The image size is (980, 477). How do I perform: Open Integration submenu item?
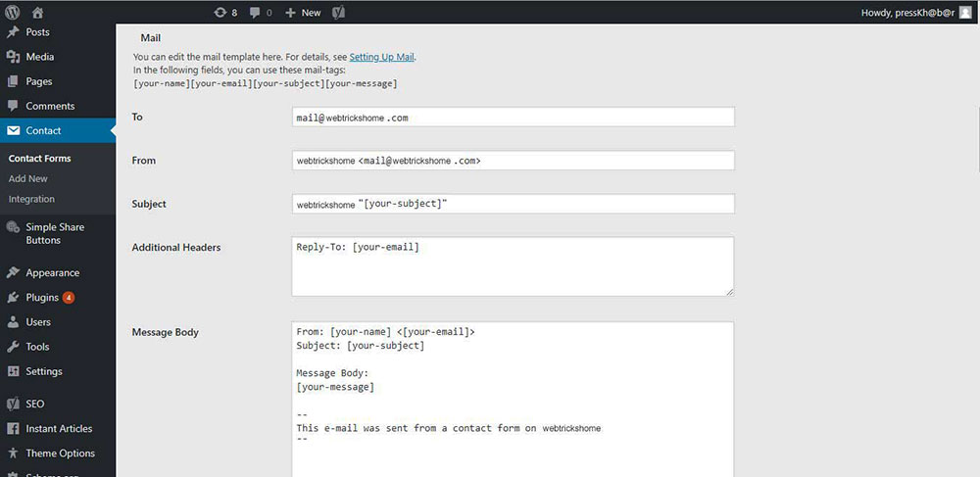coord(31,200)
